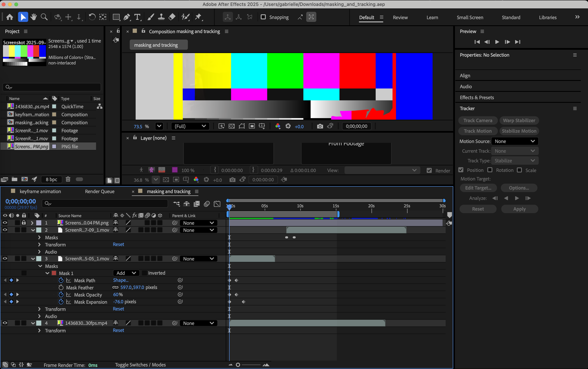The height and width of the screenshot is (369, 588).
Task: Switch to keyframe animation timeline tab
Action: point(40,191)
